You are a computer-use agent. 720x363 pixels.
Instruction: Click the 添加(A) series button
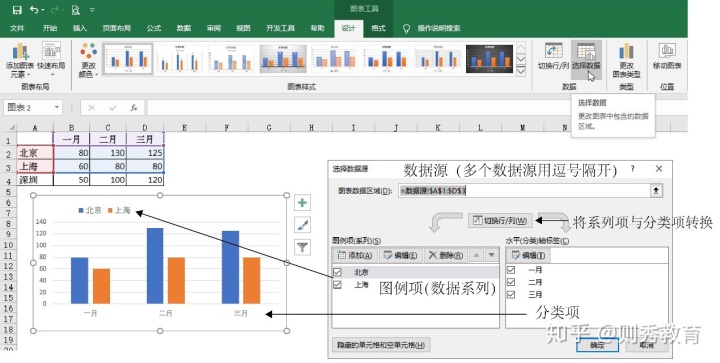(354, 255)
